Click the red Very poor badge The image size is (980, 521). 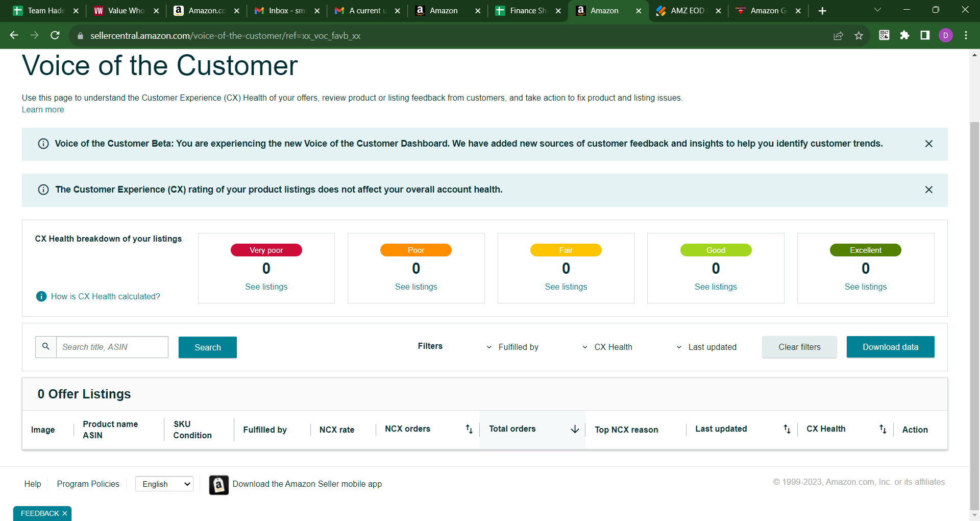pyautogui.click(x=266, y=250)
